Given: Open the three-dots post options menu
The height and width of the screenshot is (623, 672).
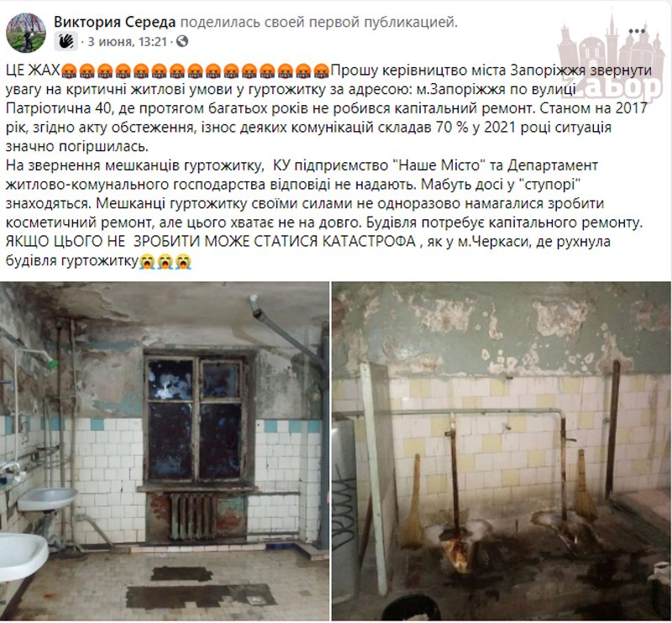Looking at the screenshot, I should [637, 31].
